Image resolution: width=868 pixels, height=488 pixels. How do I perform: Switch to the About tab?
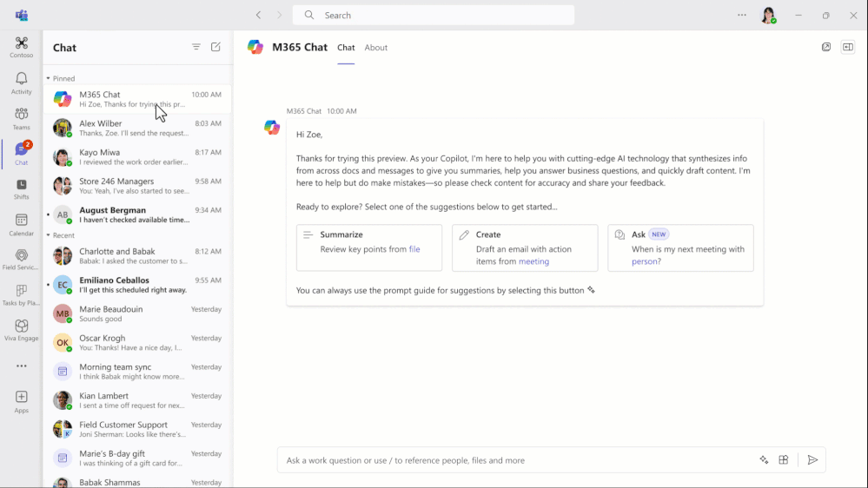pyautogui.click(x=376, y=48)
